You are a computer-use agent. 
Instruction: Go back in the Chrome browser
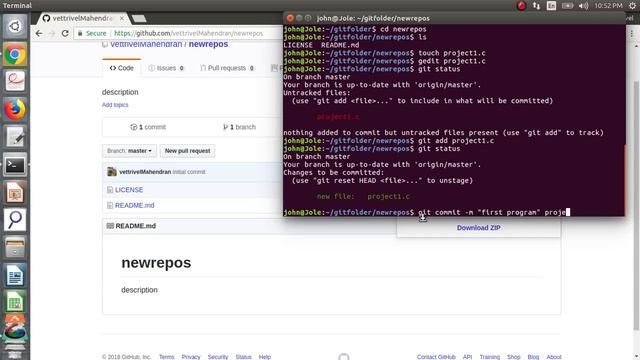pos(39,33)
